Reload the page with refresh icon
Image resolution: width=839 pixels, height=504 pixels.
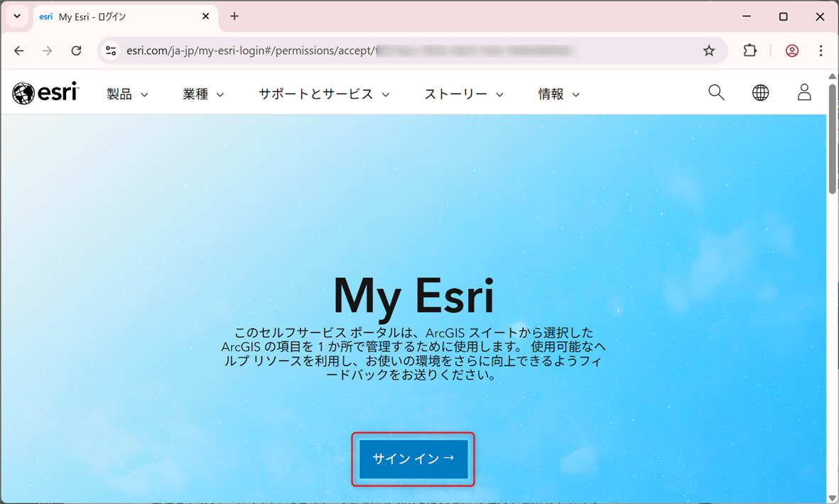point(77,51)
